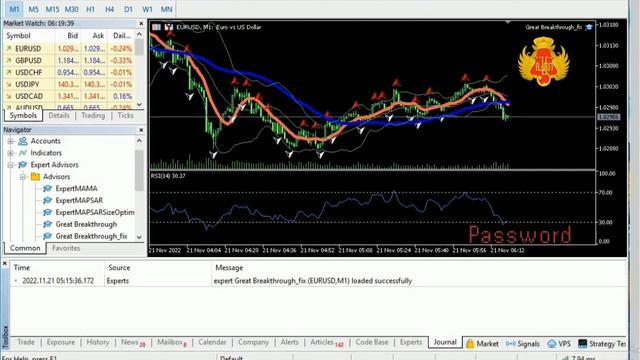
Task: Switch chart to W1 timeframe
Action: (x=147, y=9)
